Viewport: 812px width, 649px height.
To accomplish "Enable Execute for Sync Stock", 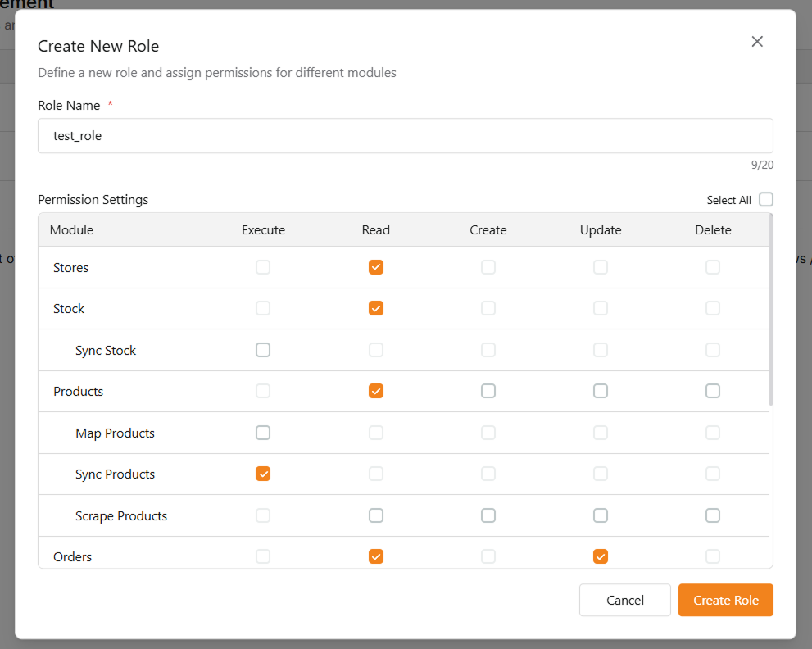I will pyautogui.click(x=263, y=350).
